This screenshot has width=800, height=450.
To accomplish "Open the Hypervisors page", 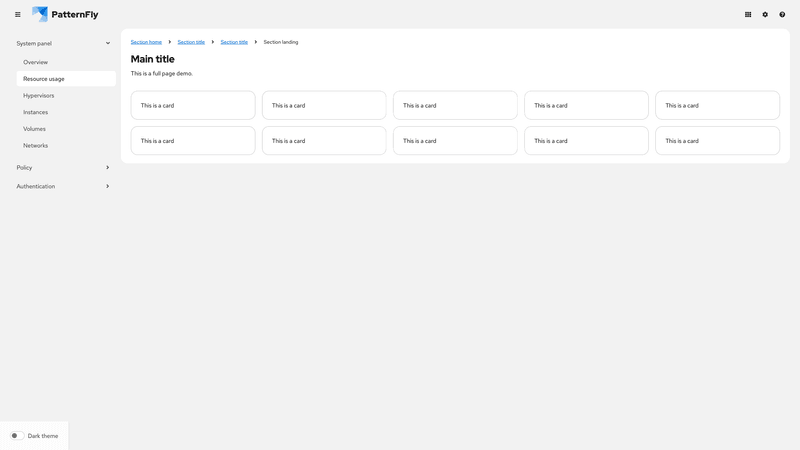I will tap(39, 96).
